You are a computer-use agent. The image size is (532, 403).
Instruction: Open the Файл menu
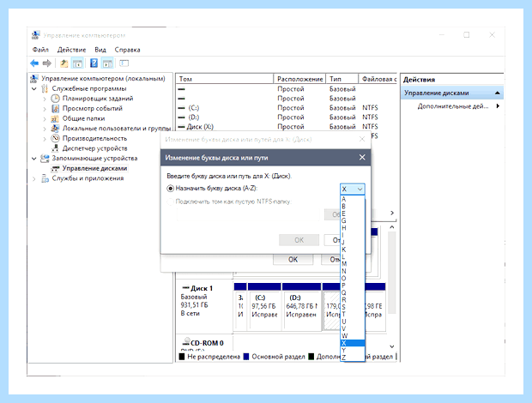40,50
